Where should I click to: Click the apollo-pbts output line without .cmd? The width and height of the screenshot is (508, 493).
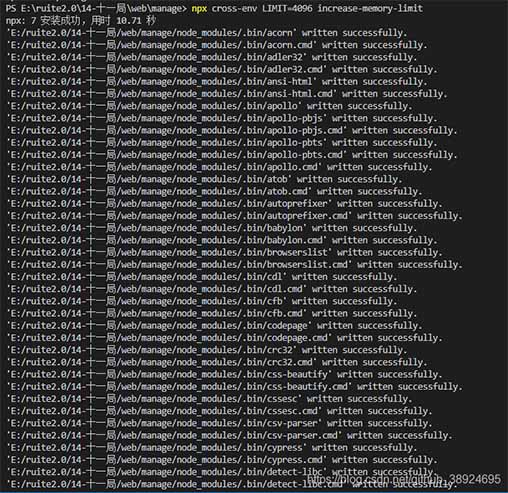tap(222, 143)
